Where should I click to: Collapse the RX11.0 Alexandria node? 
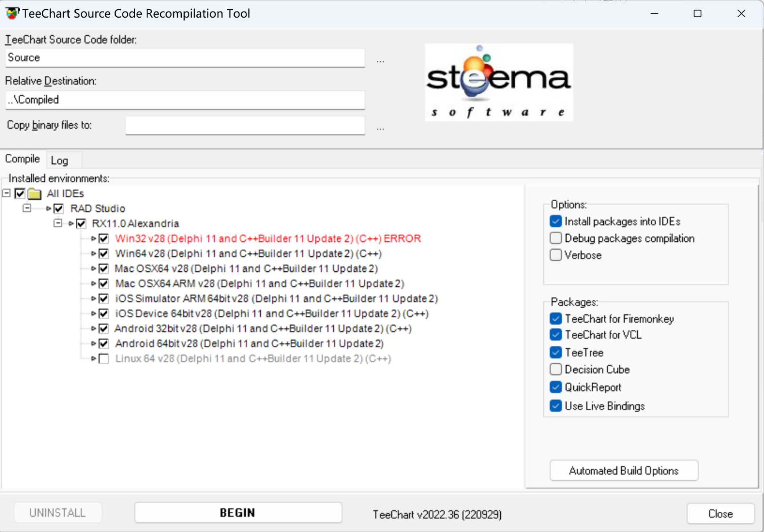coord(58,223)
